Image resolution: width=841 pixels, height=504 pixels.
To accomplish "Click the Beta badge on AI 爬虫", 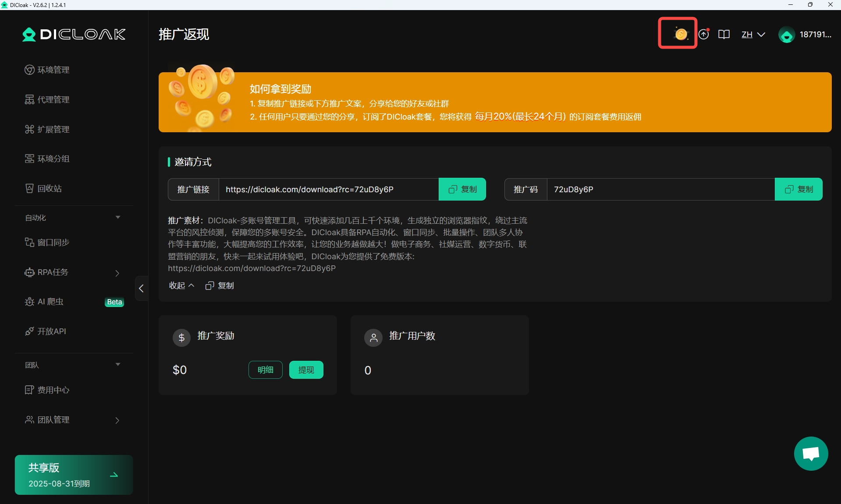I will click(114, 302).
